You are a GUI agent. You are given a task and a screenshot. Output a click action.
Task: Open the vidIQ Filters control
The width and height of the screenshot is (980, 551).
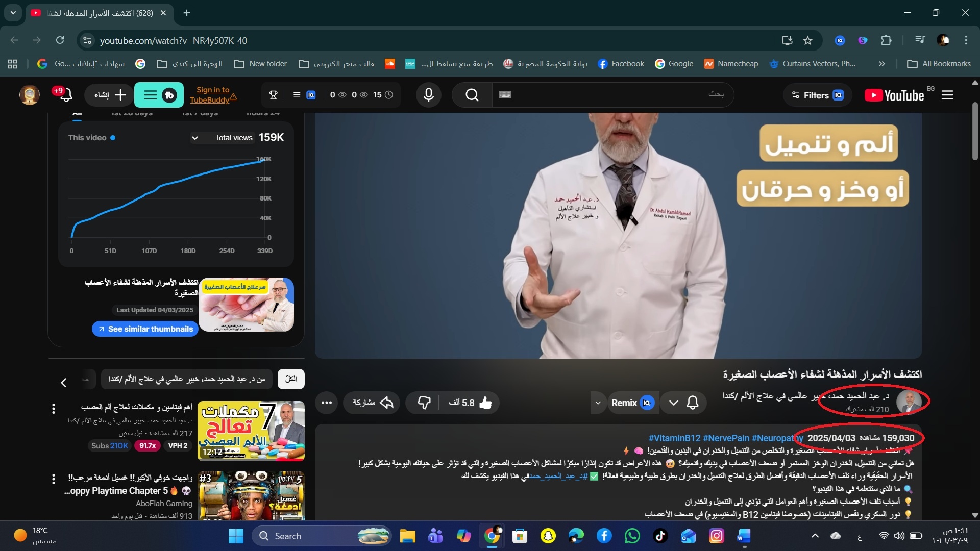click(x=817, y=95)
